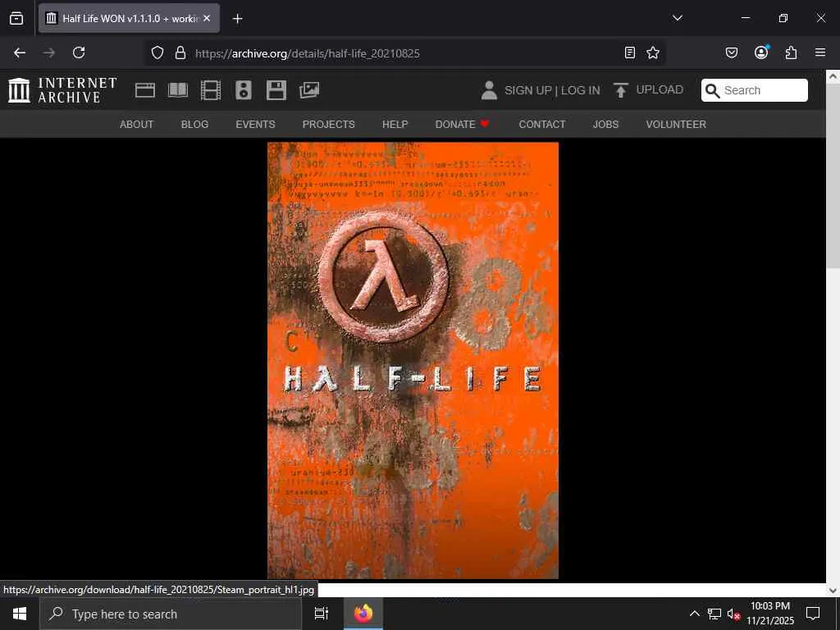Open the VOLUNTEER menu item
Viewport: 840px width, 630px height.
(676, 125)
